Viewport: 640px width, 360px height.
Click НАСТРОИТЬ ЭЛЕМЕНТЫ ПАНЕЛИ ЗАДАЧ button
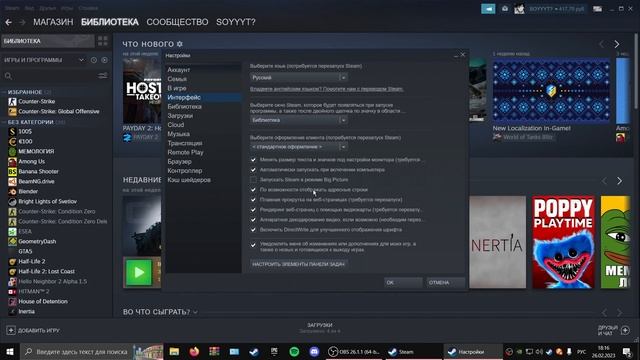click(x=298, y=264)
